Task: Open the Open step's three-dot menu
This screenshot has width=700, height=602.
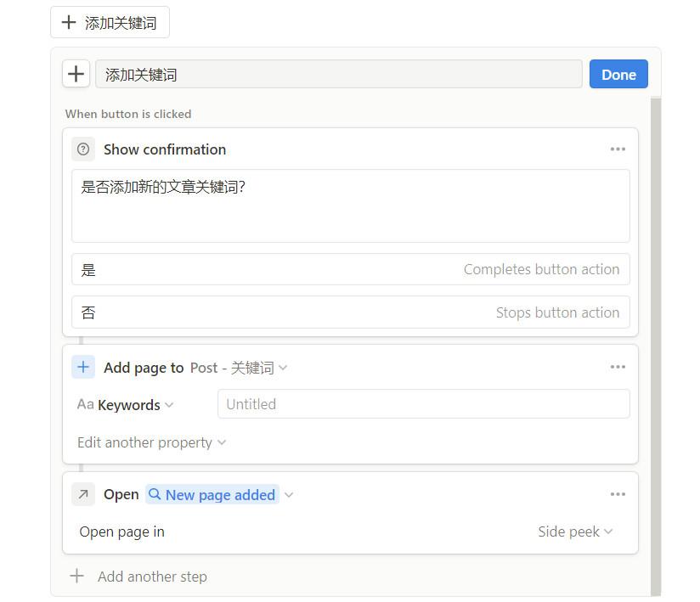Action: (x=618, y=493)
